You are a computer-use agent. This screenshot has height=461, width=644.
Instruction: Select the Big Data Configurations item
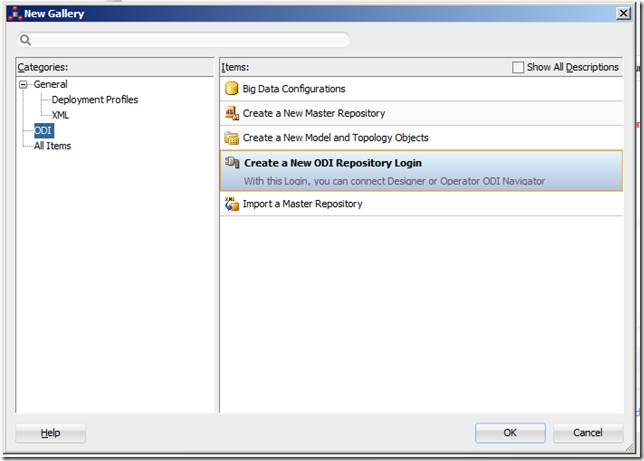(421, 89)
